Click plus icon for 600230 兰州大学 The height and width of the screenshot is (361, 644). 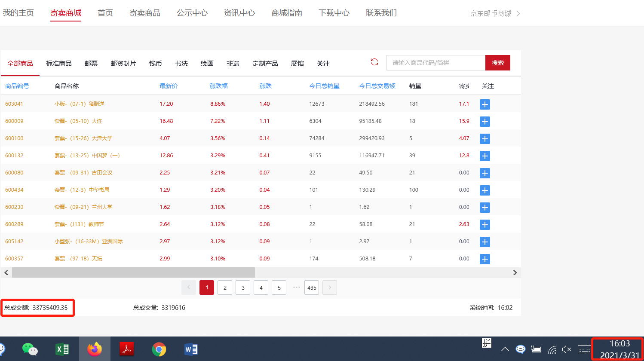tap(485, 208)
